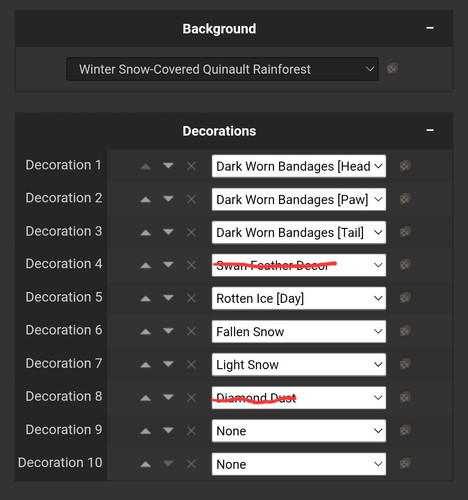Screen dimensions: 468x500
Task: Randomize Decoration 1 with dice icon
Action: (405, 165)
